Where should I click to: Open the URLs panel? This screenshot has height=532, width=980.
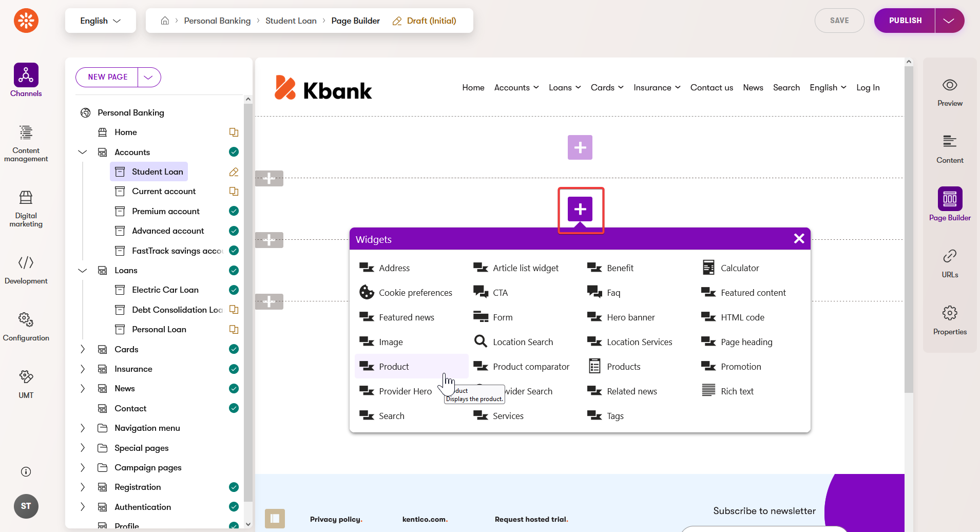(x=949, y=263)
